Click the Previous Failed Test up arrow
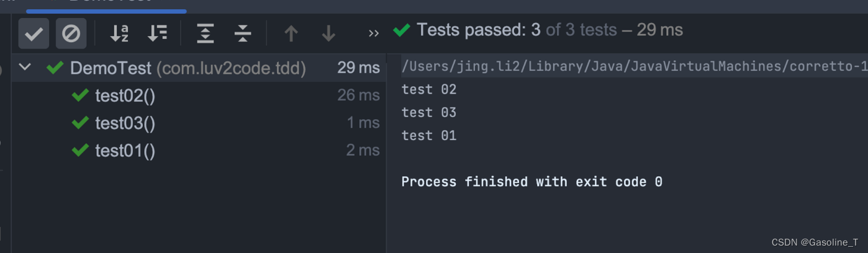 [291, 33]
